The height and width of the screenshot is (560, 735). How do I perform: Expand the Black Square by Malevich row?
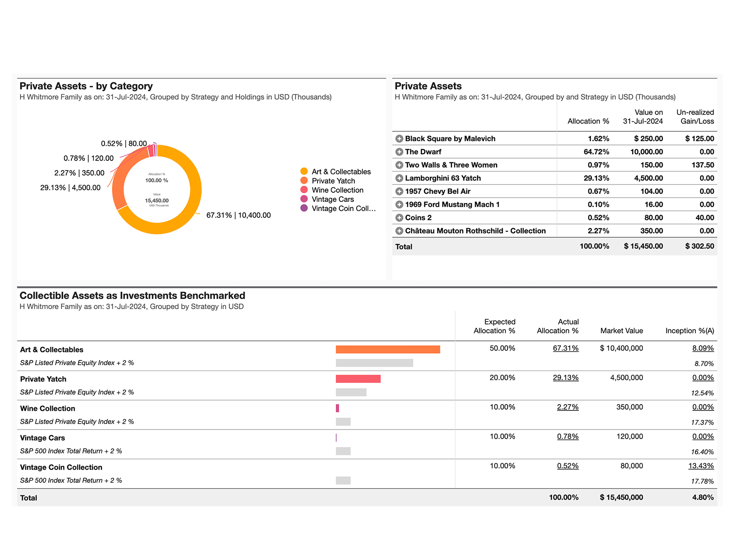coord(399,139)
